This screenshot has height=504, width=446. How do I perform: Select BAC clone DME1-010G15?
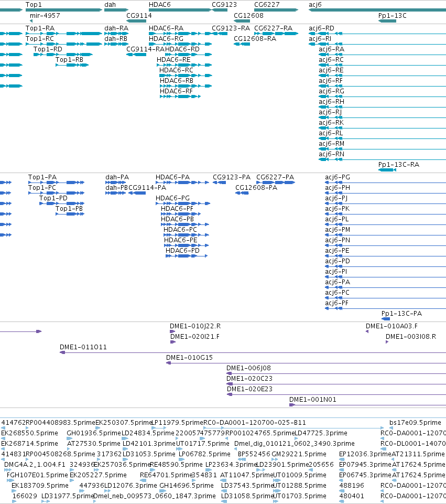point(189,358)
